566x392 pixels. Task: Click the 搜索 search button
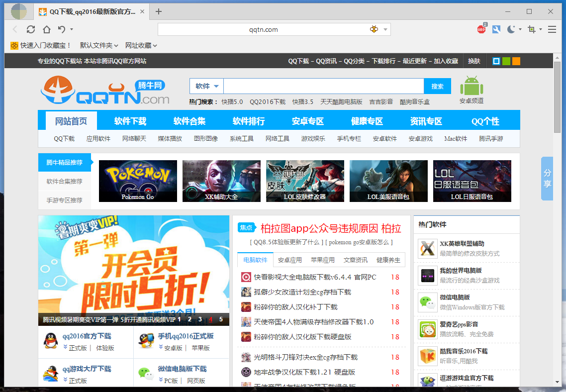(x=437, y=86)
